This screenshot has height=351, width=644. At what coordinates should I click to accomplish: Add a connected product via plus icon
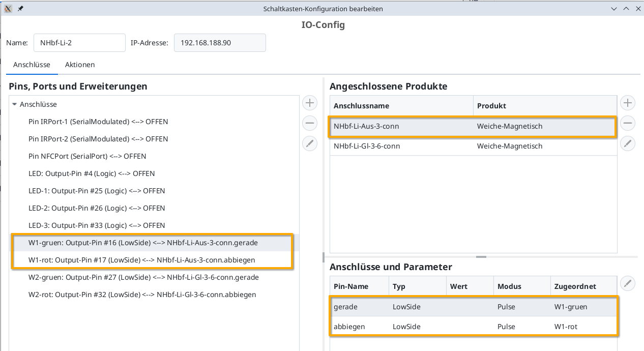[628, 103]
